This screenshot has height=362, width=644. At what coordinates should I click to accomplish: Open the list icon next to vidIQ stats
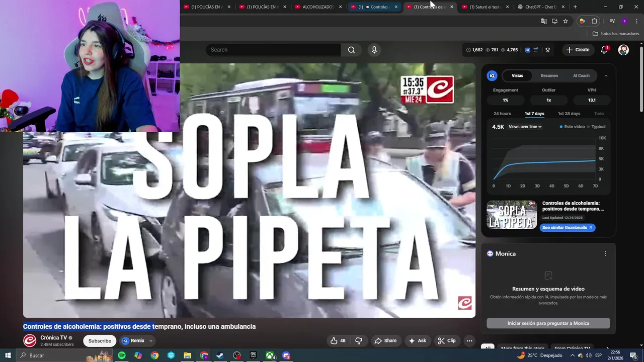536,50
